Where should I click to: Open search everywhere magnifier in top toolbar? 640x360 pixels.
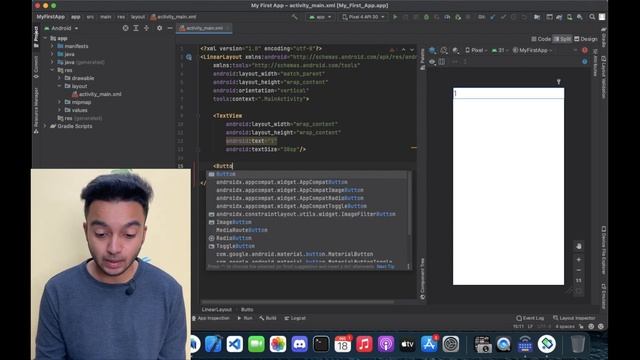click(592, 17)
